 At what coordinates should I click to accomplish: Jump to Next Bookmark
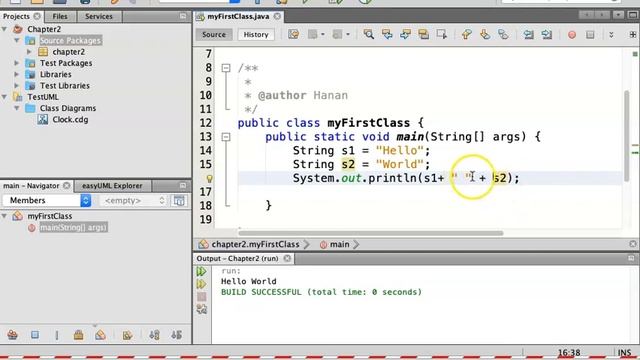tap(485, 34)
